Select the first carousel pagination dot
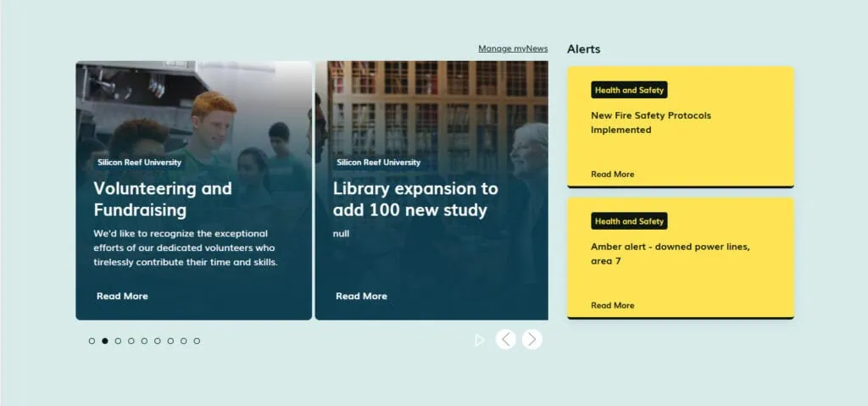This screenshot has height=406, width=868. tap(92, 341)
